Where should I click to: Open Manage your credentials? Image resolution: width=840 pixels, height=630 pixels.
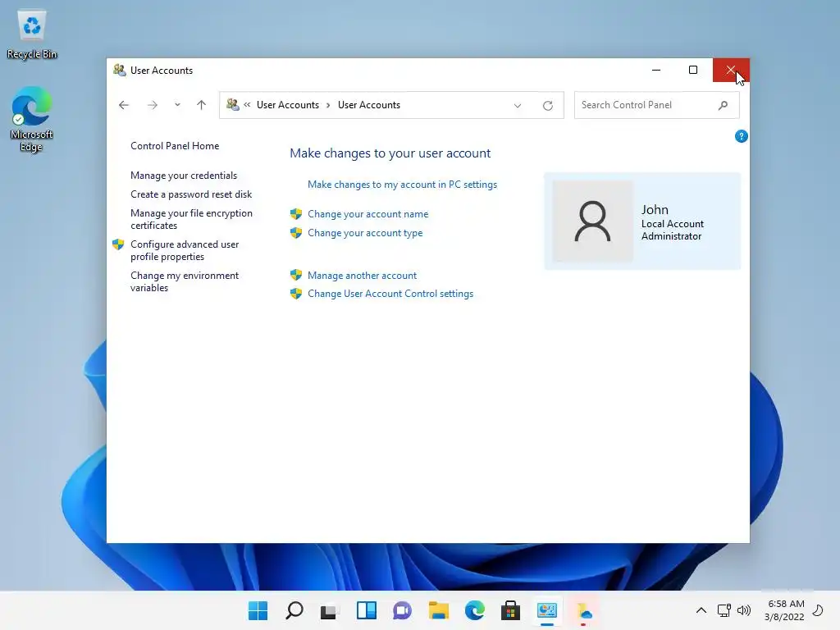tap(184, 176)
